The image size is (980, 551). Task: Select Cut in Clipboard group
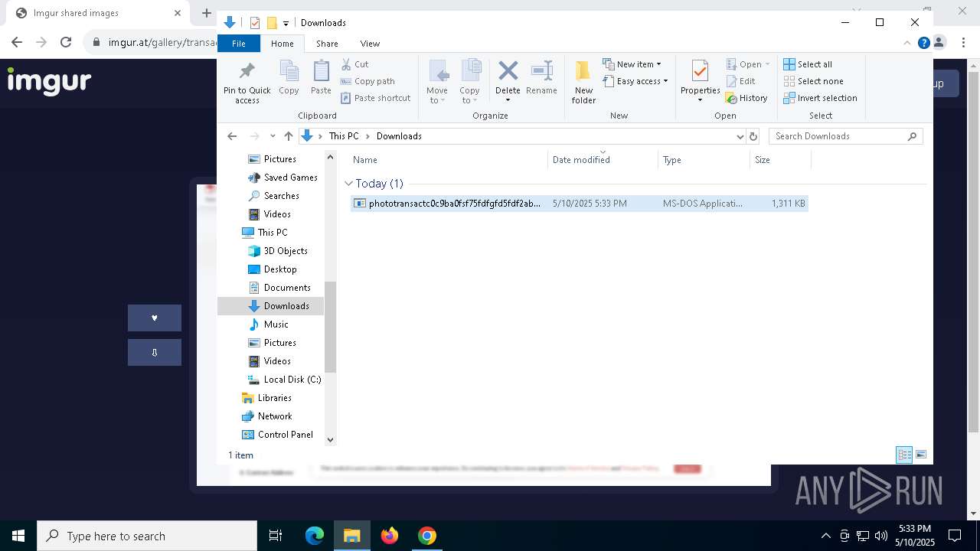click(x=354, y=64)
